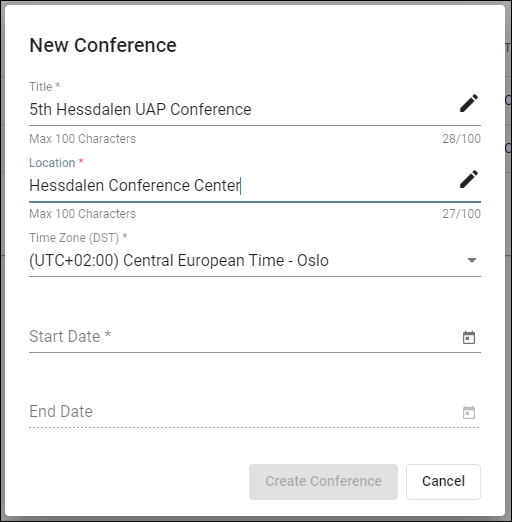Open the Start Date calendar picker icon
This screenshot has height=522, width=512.
coord(469,337)
